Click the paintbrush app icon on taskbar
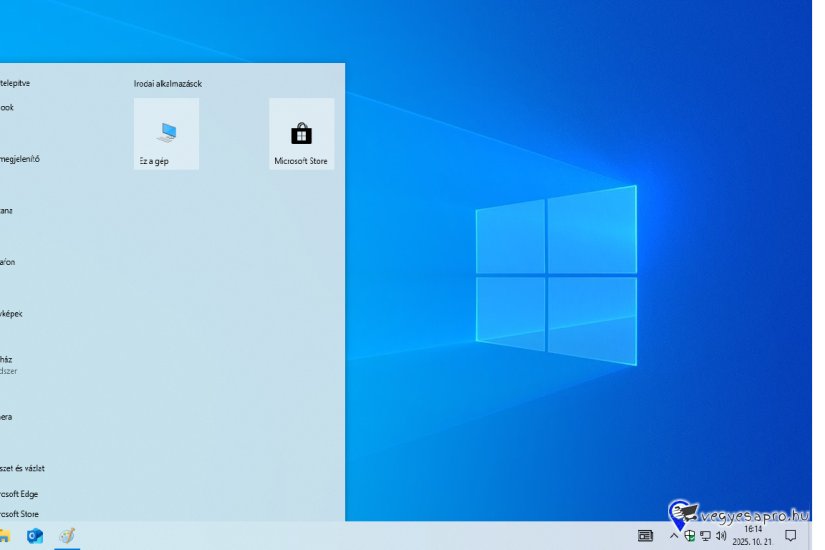Screen dimensions: 825x550 coord(67,536)
